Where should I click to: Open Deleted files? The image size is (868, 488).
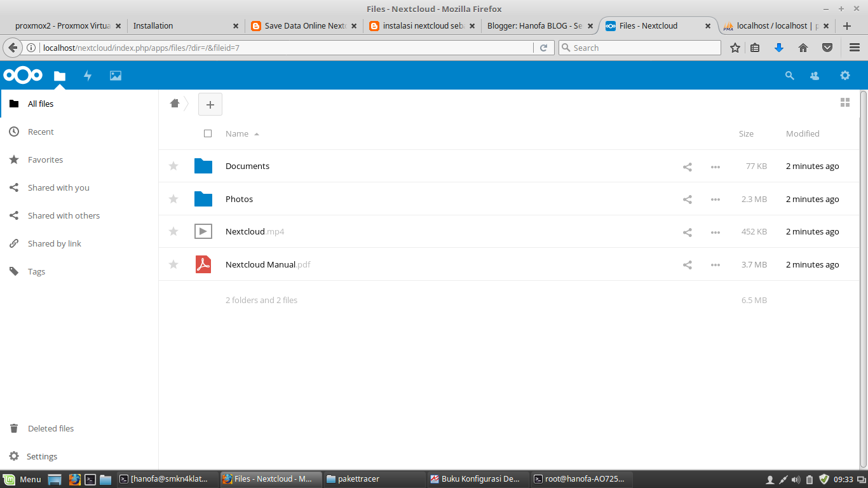tap(79, 428)
